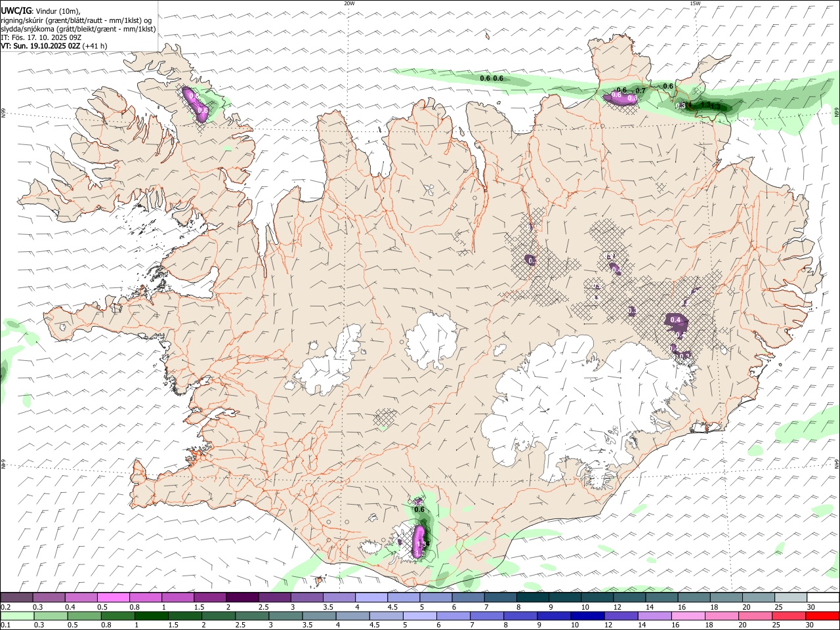The height and width of the screenshot is (630, 840).
Task: Pick the mauve 0.2 swatch in upper legend row
Action: tap(16, 597)
